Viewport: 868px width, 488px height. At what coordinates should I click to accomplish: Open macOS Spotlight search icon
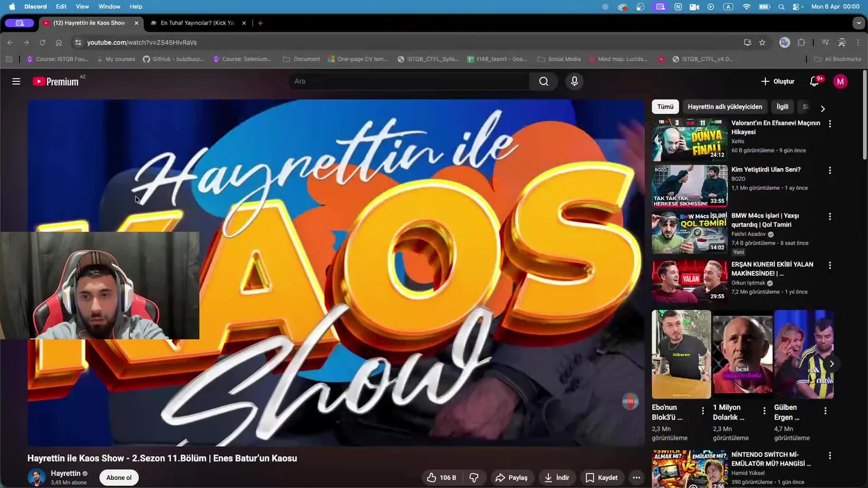pos(781,7)
